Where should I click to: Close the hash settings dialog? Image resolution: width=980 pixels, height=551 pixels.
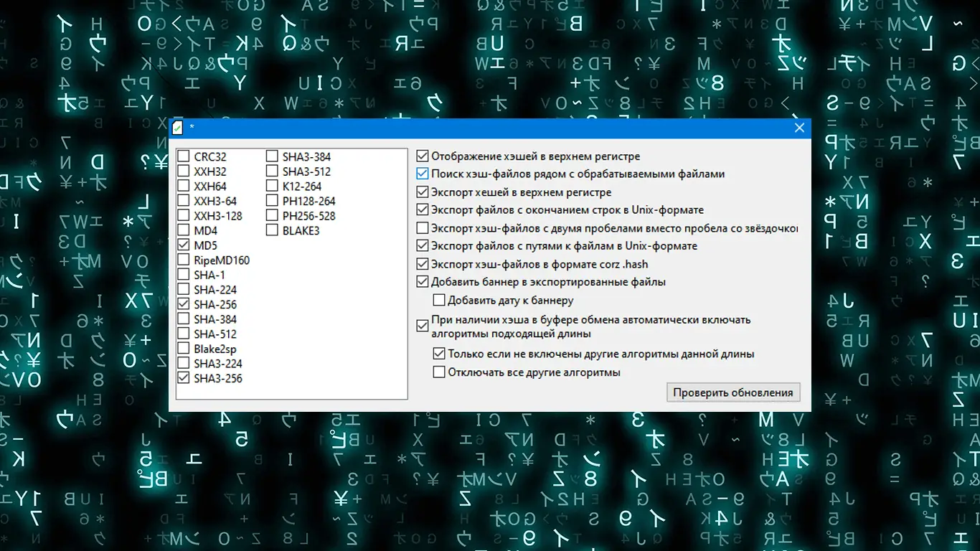(799, 128)
